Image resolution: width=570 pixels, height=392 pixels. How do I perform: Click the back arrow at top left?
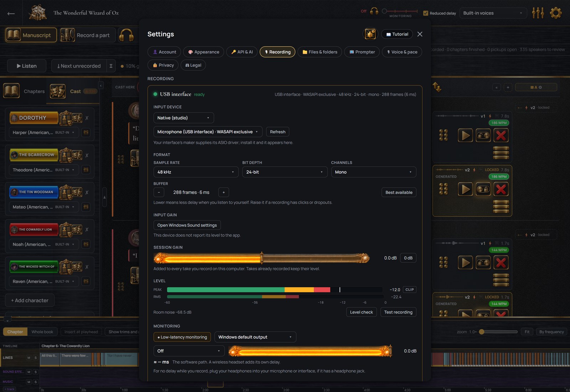click(x=11, y=14)
